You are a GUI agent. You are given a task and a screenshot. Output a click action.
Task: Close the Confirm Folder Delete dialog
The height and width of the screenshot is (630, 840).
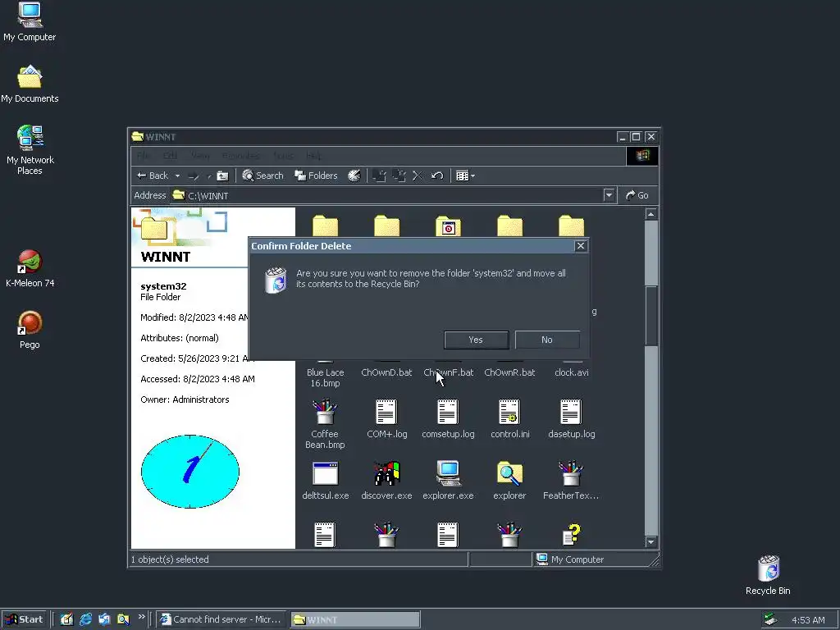point(580,246)
